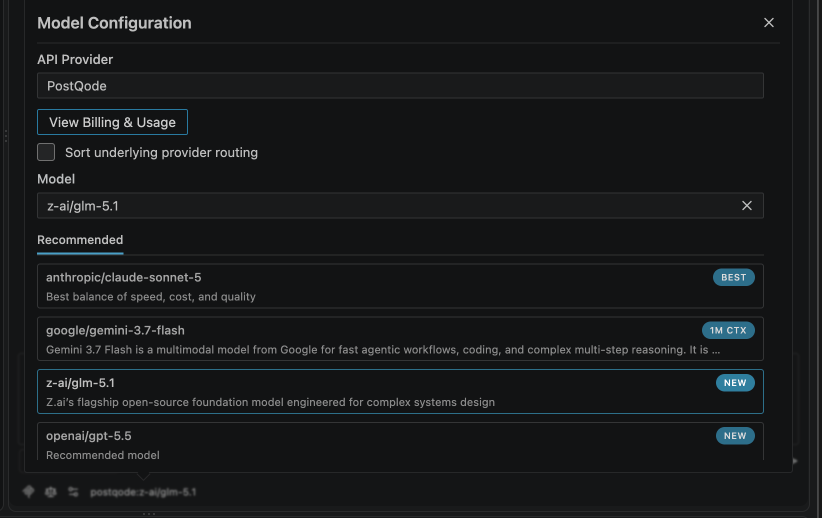Viewport: 822px width, 518px height.
Task: Open the API Provider PostQode dropdown
Action: pyautogui.click(x=400, y=85)
